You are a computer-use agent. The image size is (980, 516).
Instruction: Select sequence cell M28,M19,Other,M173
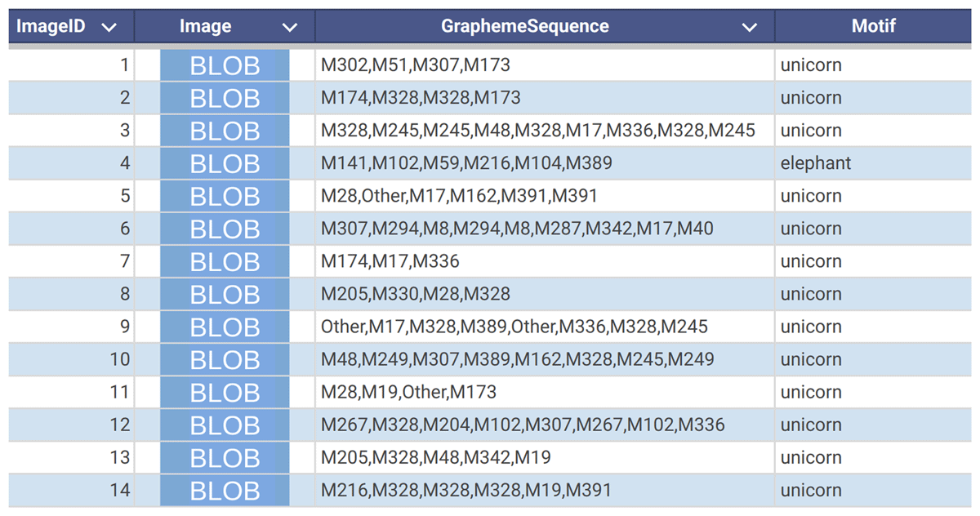(x=545, y=392)
